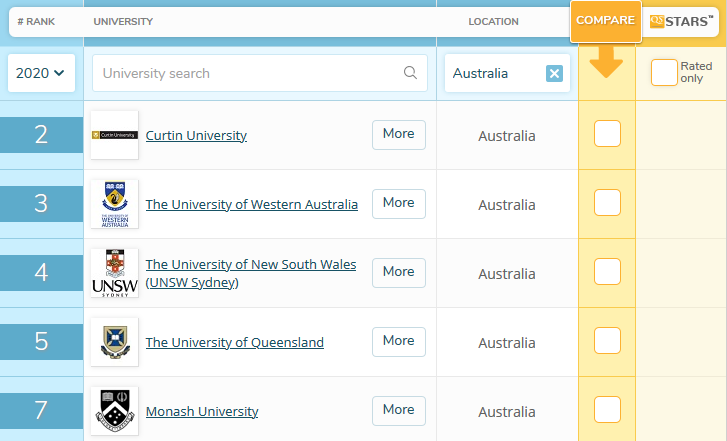Tick compare checkbox for University of Queensland
This screenshot has width=727, height=441.
(607, 341)
